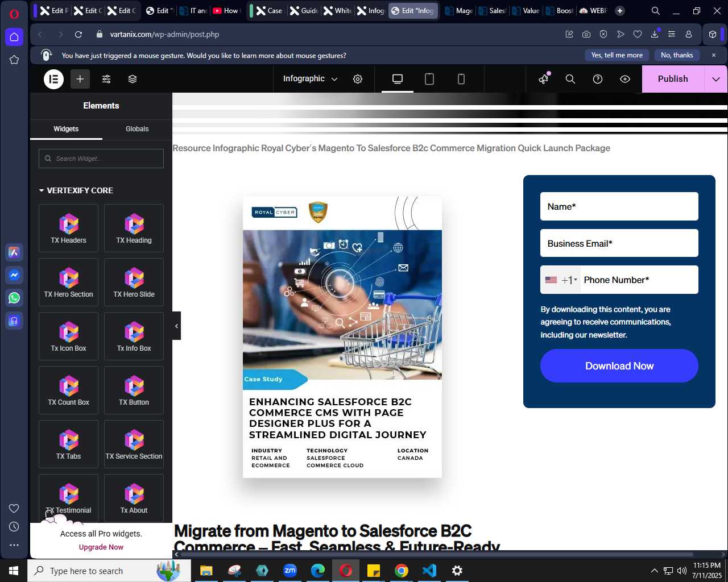The height and width of the screenshot is (582, 728).
Task: Open Opera downloads icon
Action: coord(655,34)
